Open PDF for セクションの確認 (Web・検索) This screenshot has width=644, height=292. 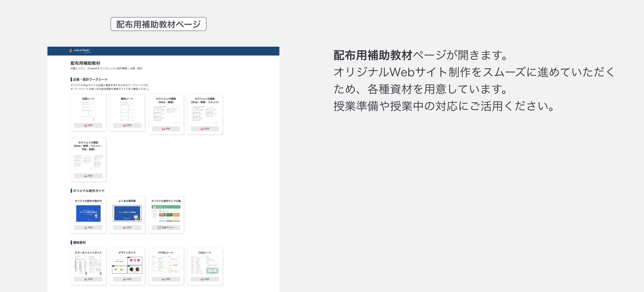click(x=166, y=129)
